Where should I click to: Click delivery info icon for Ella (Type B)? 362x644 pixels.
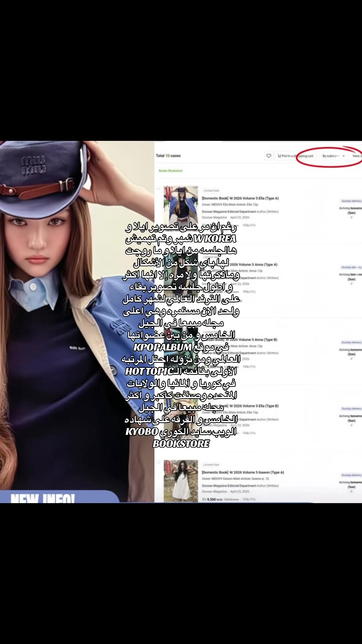(x=351, y=425)
